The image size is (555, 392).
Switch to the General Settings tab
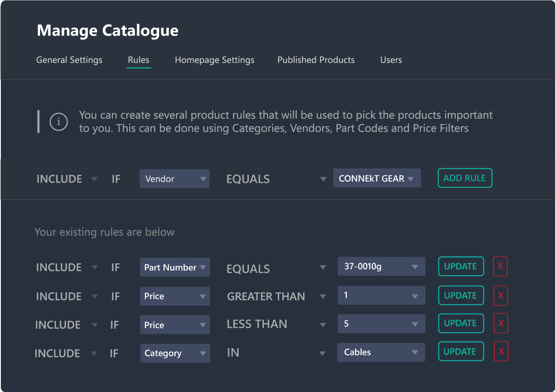[x=69, y=60]
